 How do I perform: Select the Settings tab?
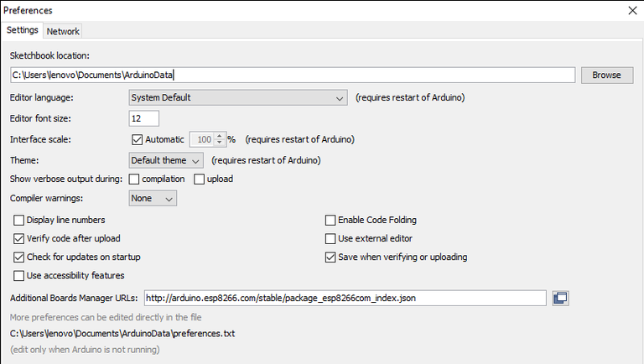click(x=23, y=30)
